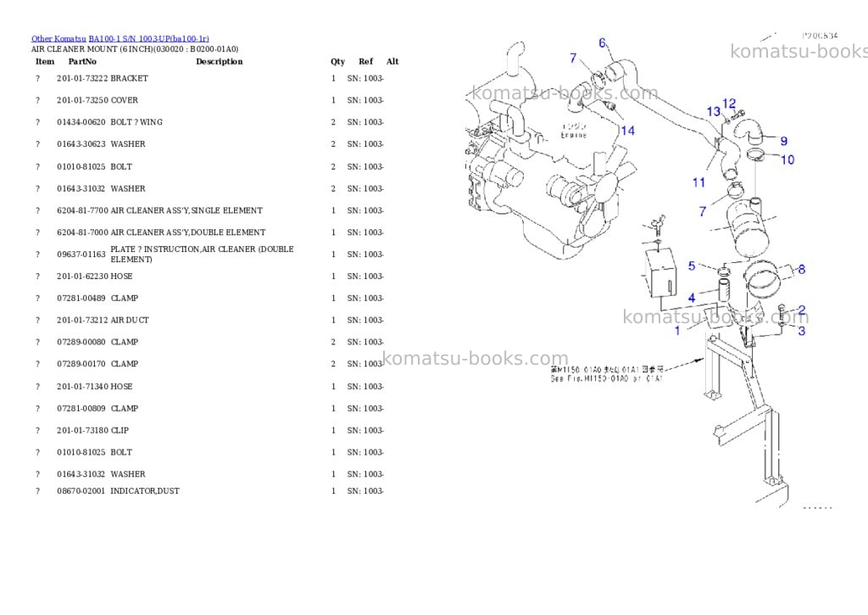Select part number 09637-01163
Viewport: 868px width, 615px height.
click(81, 254)
